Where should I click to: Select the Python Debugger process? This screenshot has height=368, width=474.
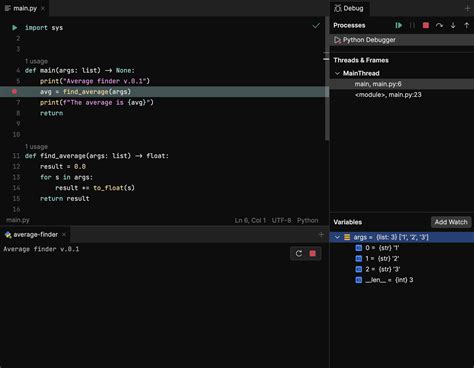tap(402, 40)
